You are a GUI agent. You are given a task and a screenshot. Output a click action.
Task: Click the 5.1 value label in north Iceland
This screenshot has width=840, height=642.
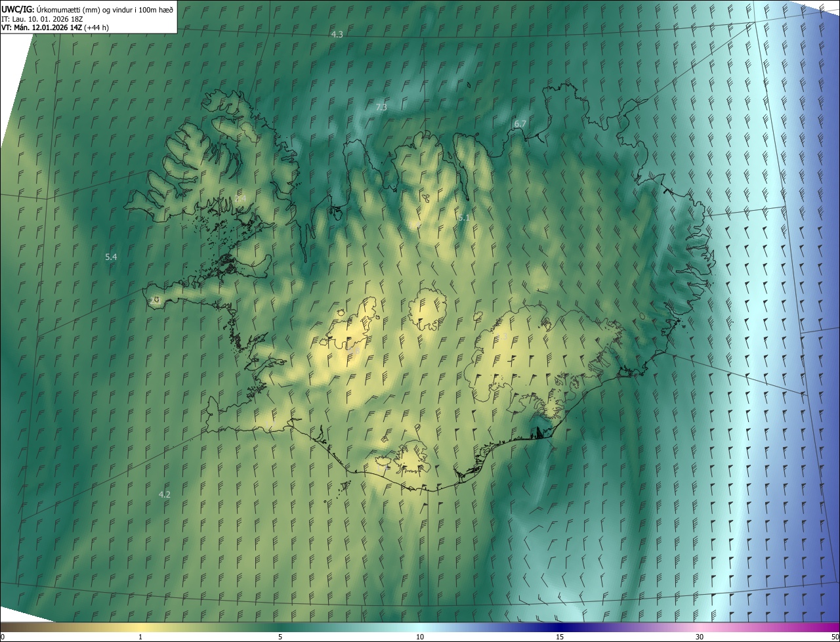click(463, 217)
